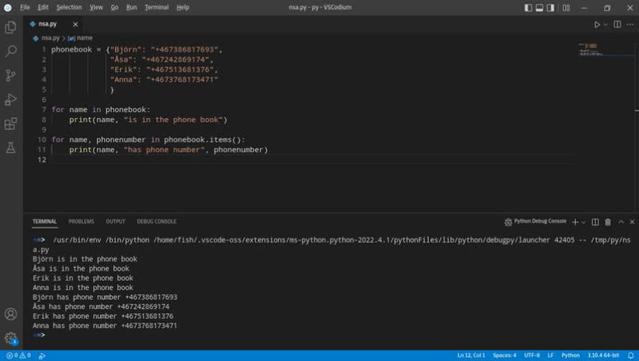This screenshot has height=361, width=639.
Task: Click Ln 12, Col 1 in status bar
Action: (471, 356)
